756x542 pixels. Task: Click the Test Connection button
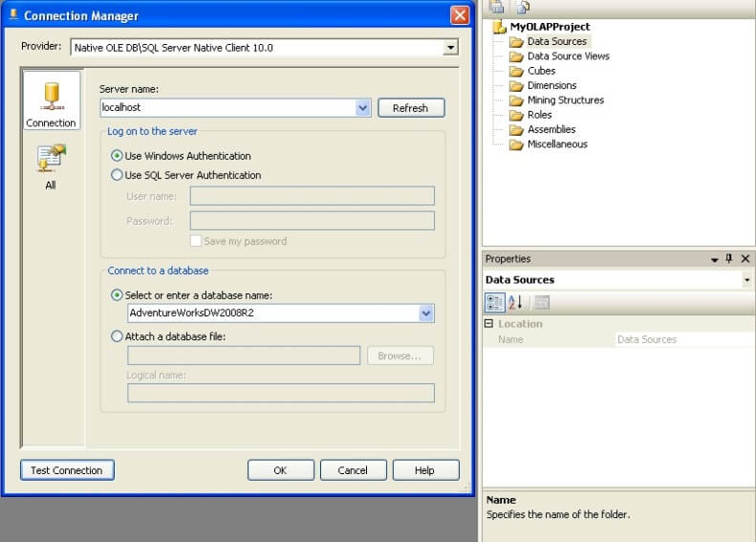pyautogui.click(x=67, y=470)
